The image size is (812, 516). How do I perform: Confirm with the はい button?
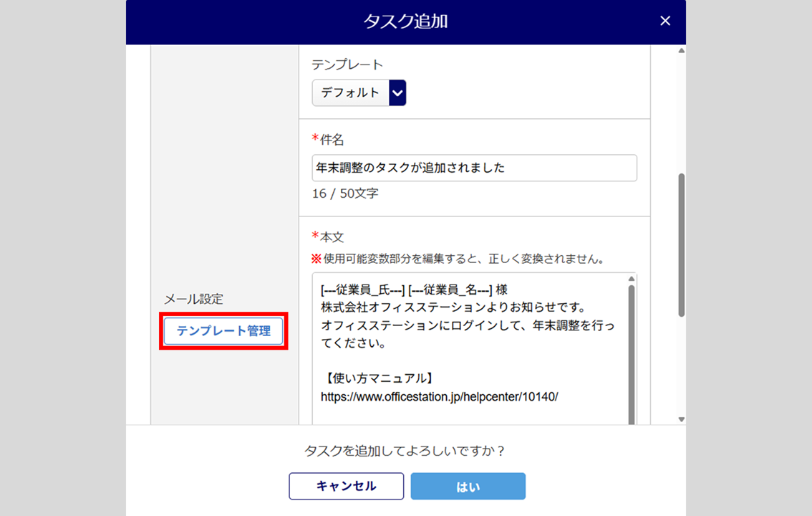468,486
